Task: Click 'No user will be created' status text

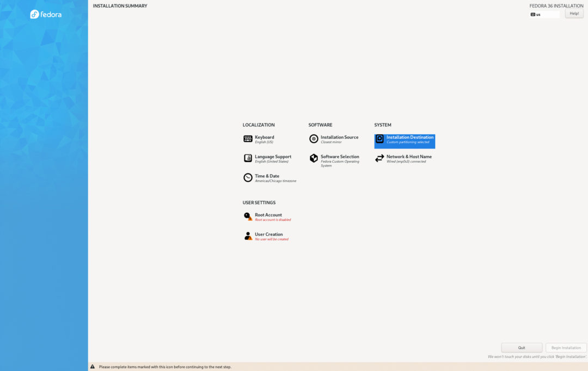Action: pos(272,239)
